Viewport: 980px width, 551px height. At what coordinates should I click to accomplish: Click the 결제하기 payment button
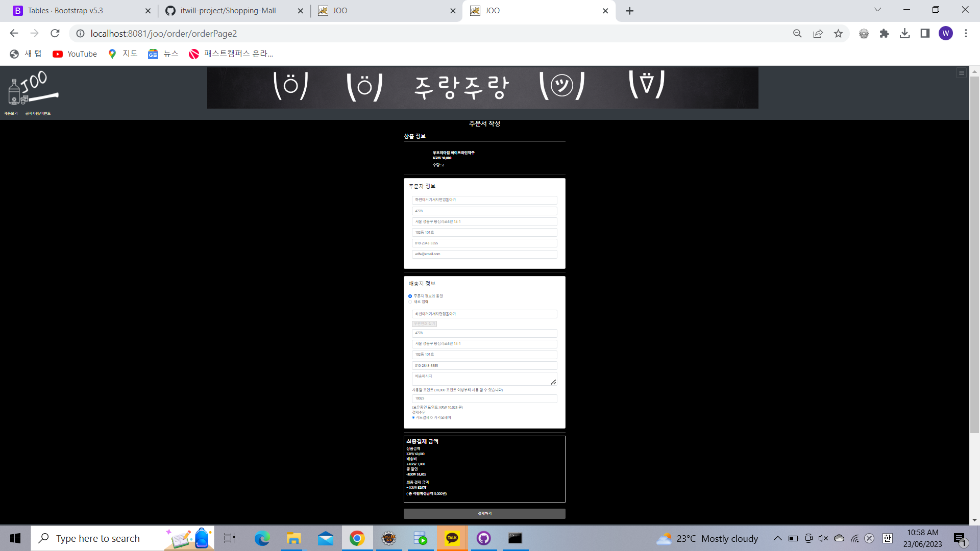pos(484,513)
